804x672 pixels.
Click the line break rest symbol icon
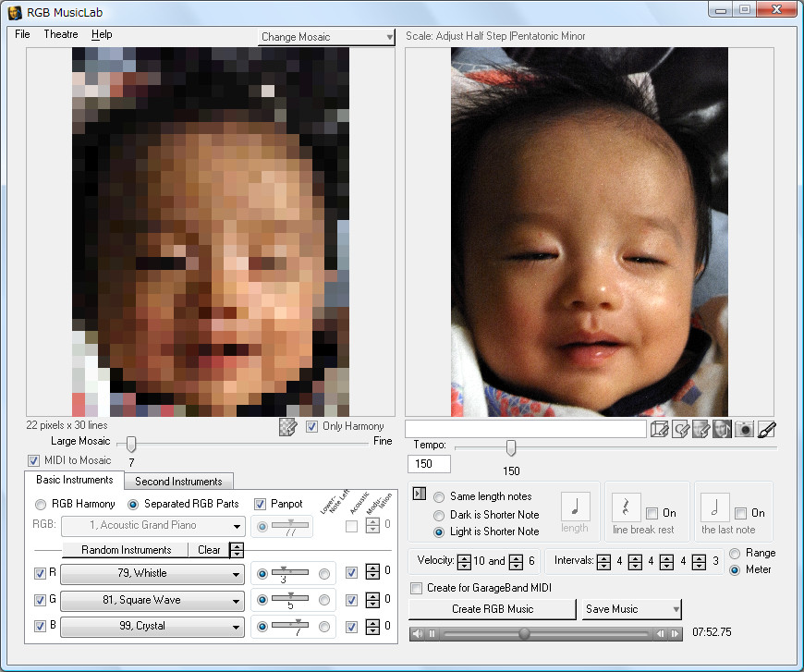click(x=626, y=507)
